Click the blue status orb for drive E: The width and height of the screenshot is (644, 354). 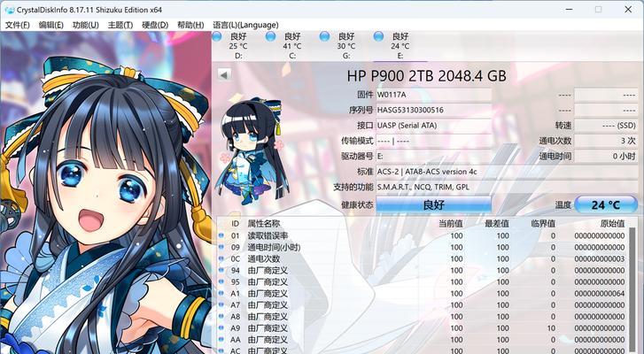pyautogui.click(x=378, y=36)
